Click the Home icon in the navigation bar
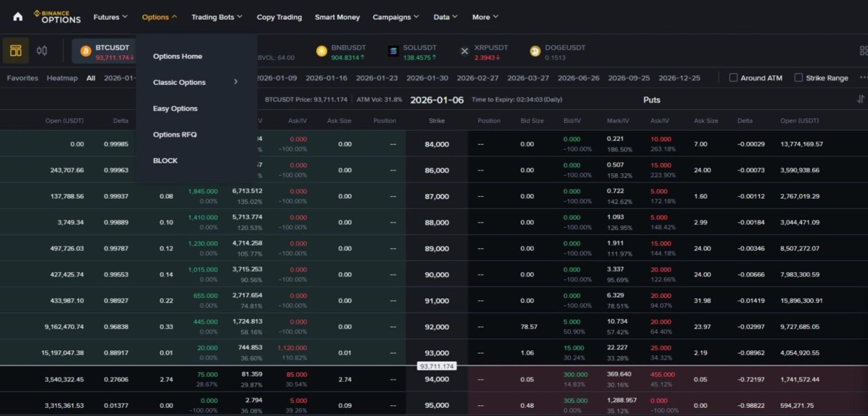This screenshot has height=416, width=868. 17,17
